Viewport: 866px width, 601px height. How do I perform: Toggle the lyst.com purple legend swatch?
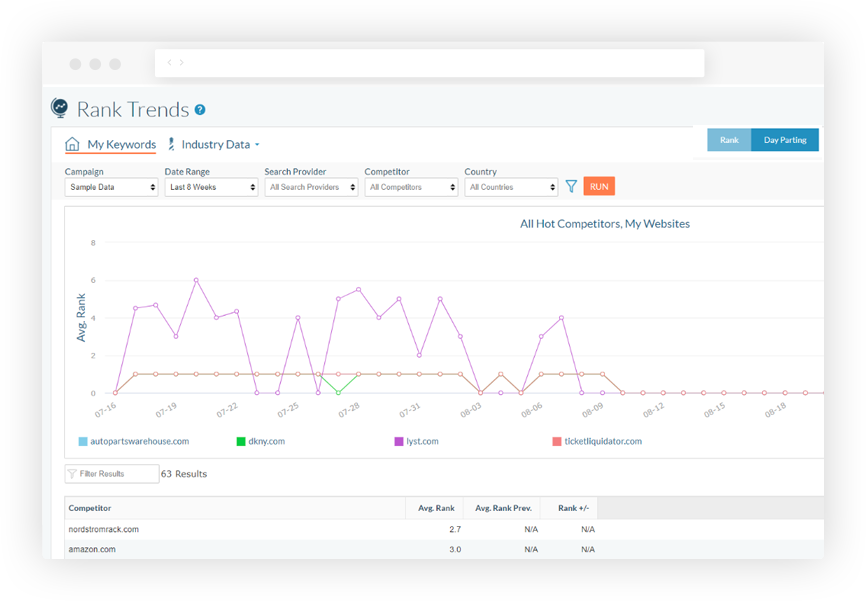click(399, 441)
